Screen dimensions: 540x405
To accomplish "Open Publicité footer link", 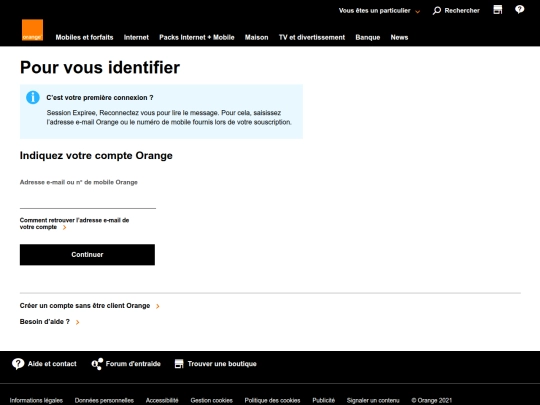I will click(x=323, y=401).
